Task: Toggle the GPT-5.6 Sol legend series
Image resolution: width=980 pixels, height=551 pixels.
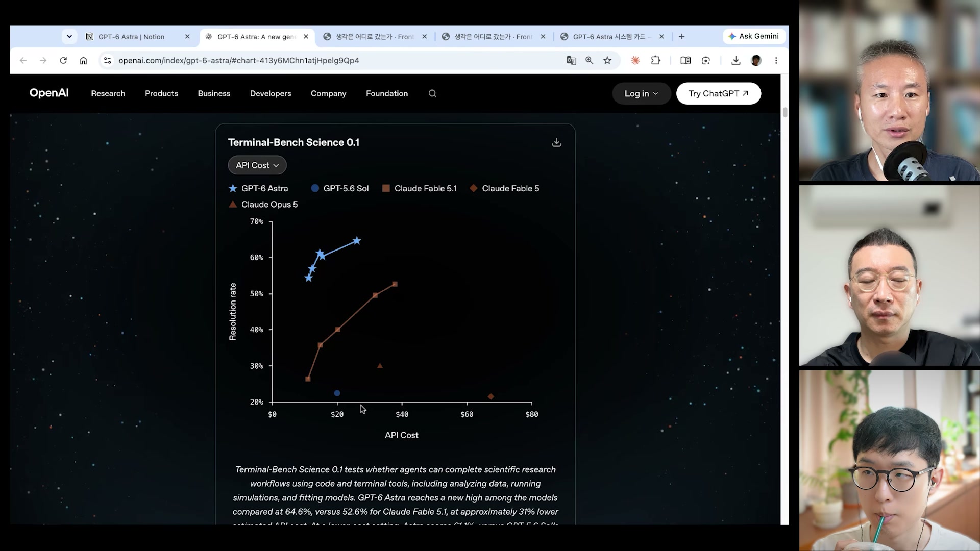Action: click(x=339, y=188)
